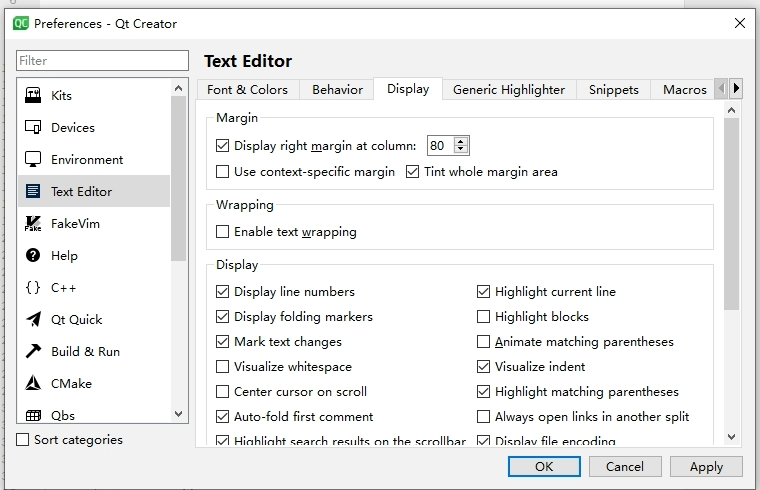
Task: Confirm with the OK button
Action: [x=544, y=466]
